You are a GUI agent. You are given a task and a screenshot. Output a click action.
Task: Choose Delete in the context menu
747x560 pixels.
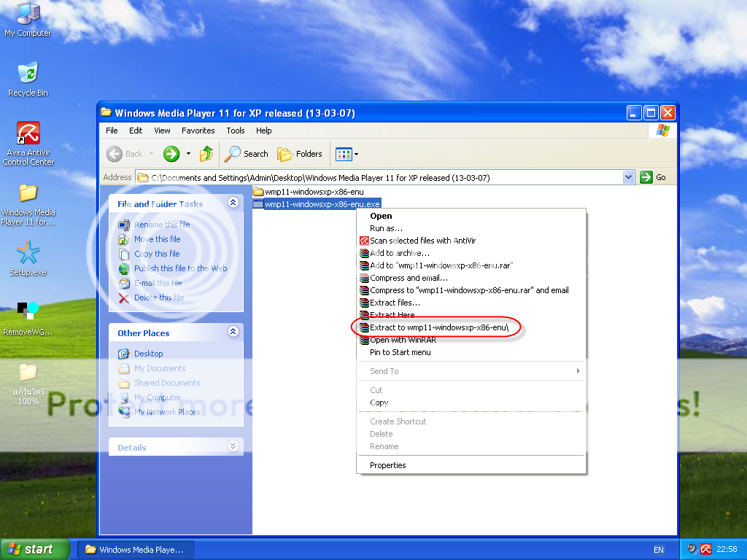tap(471, 434)
